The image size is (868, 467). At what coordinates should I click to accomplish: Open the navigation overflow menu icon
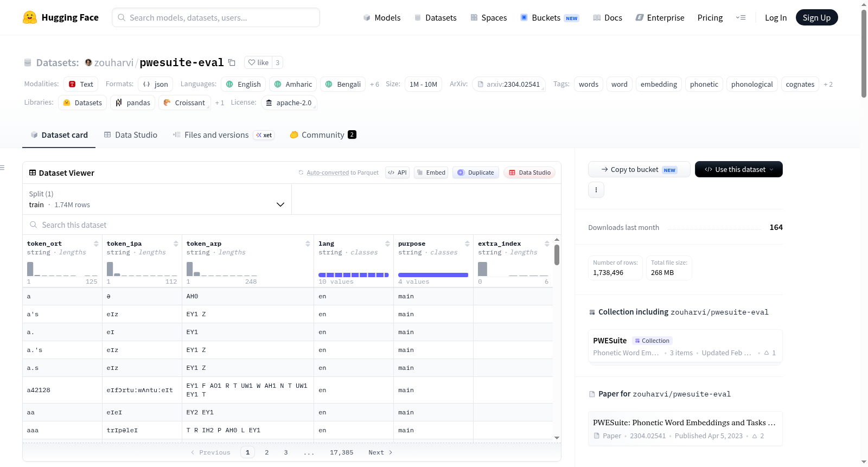click(x=741, y=17)
